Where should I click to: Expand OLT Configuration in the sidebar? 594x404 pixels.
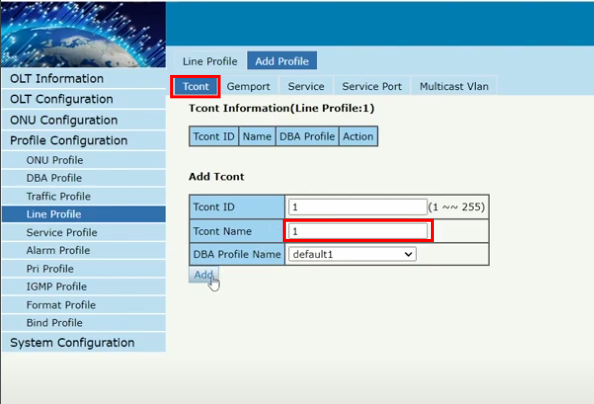pos(84,99)
